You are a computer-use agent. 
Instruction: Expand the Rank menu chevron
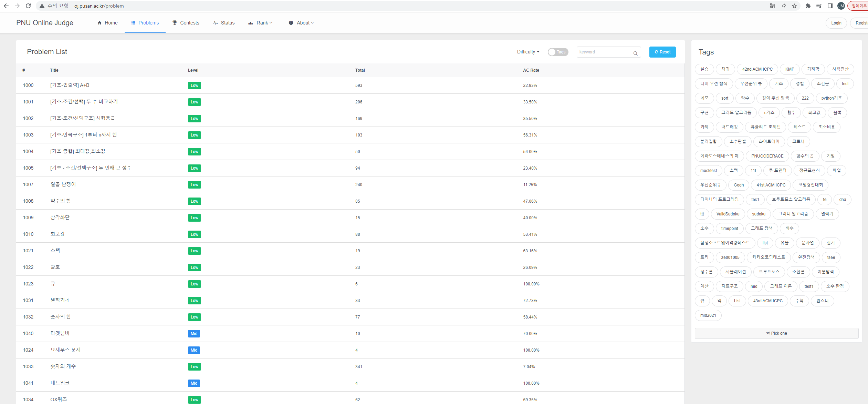(x=271, y=23)
